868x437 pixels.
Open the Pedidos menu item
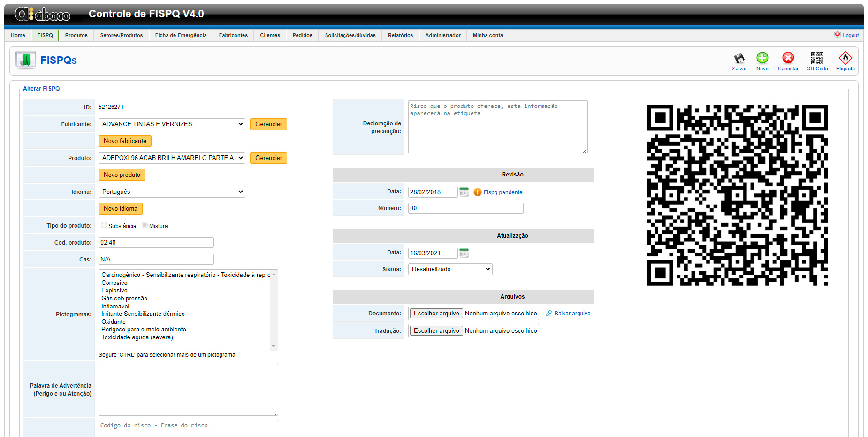[303, 35]
